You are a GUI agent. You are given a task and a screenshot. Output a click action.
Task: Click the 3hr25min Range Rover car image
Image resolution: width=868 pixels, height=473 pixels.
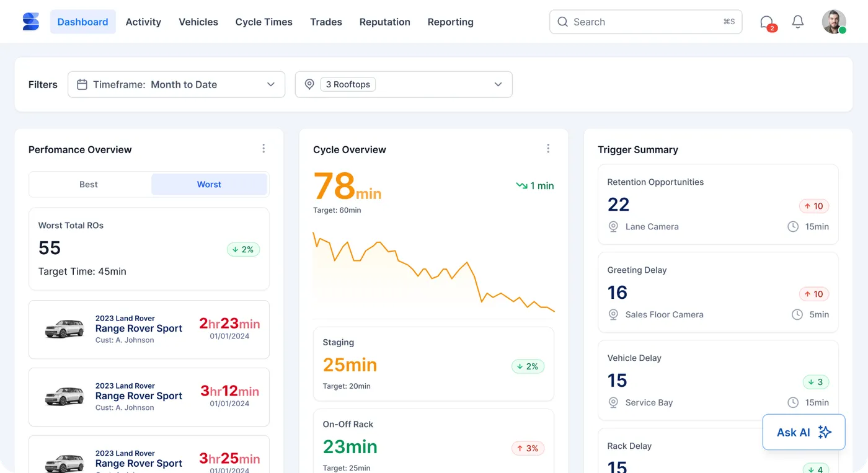pyautogui.click(x=64, y=464)
